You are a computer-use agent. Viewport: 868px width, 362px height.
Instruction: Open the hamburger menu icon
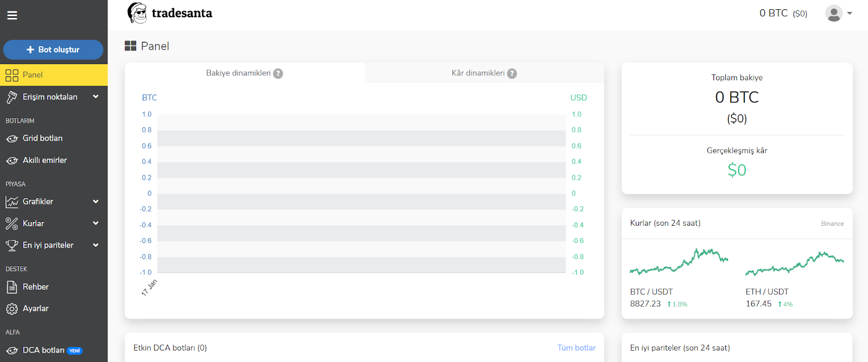click(12, 15)
